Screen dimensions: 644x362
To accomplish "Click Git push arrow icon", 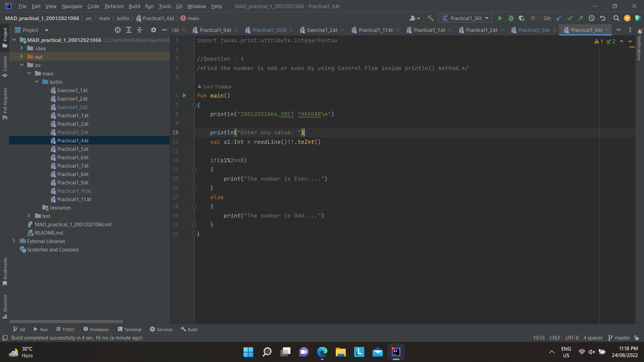I will [x=581, y=18].
